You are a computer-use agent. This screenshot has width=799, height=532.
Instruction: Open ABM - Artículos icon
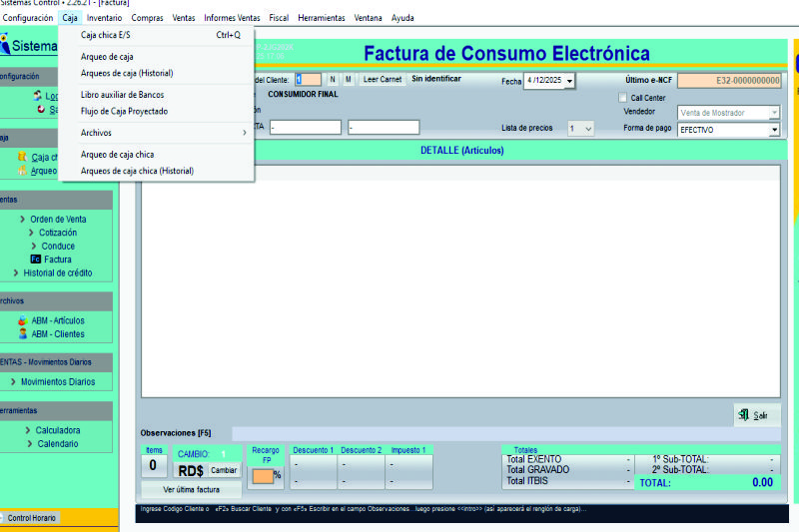[23, 320]
